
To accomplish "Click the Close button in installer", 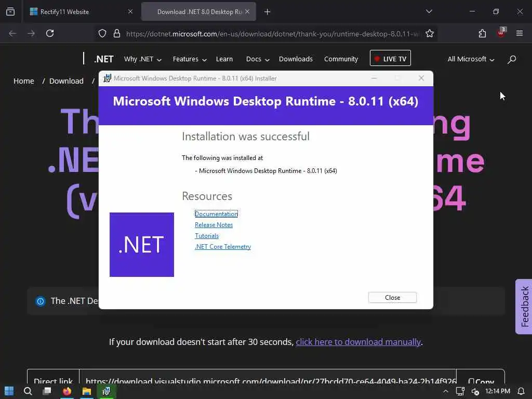I will pyautogui.click(x=393, y=298).
